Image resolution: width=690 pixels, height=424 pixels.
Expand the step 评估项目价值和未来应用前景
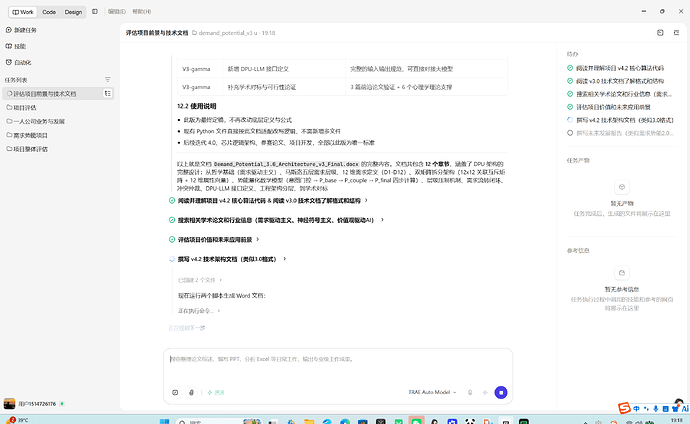214,240
